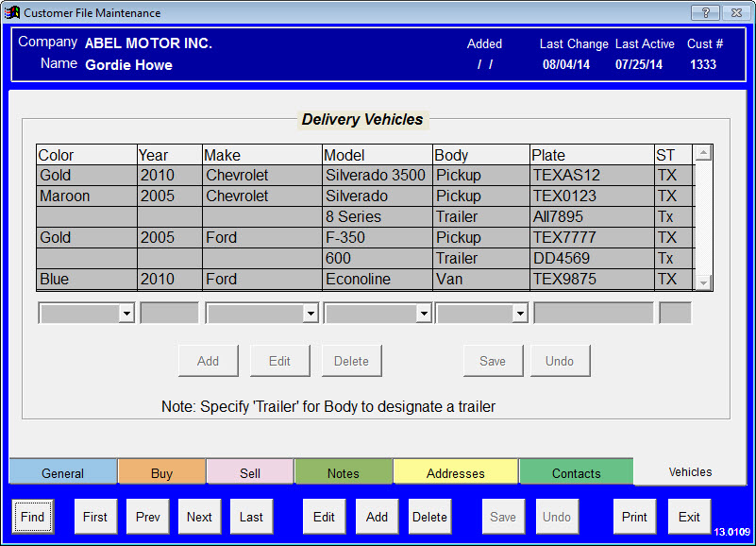Click the help question mark button

coord(705,12)
